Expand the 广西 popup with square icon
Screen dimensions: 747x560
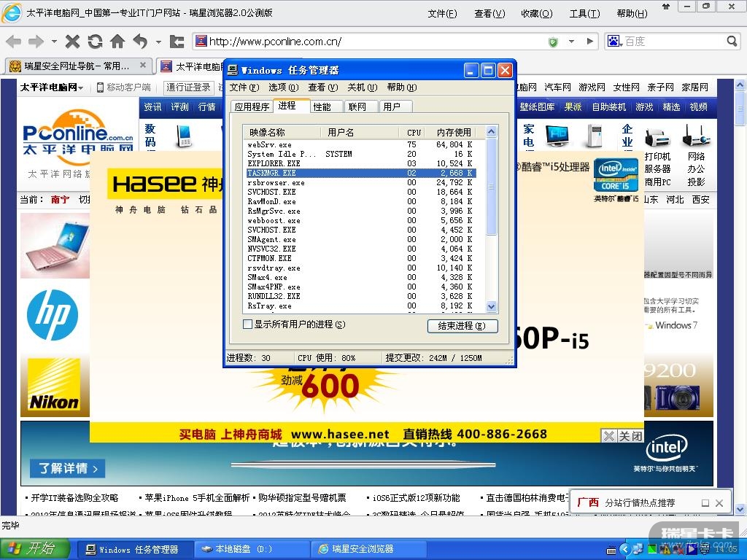point(705,503)
